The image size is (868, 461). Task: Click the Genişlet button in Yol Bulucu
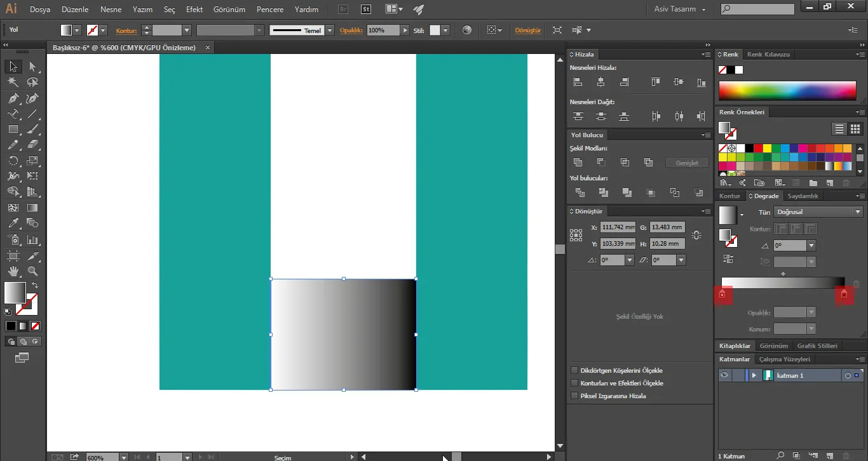(x=687, y=163)
